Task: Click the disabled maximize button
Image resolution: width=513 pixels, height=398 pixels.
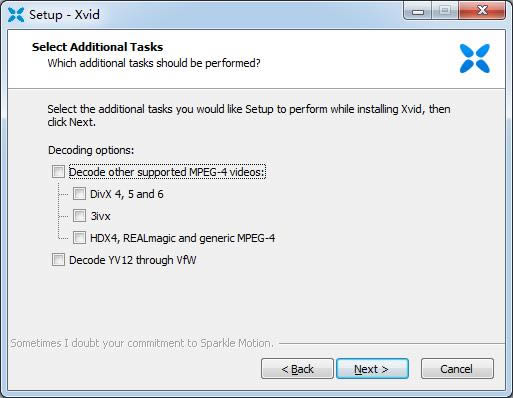Action: coord(445,11)
